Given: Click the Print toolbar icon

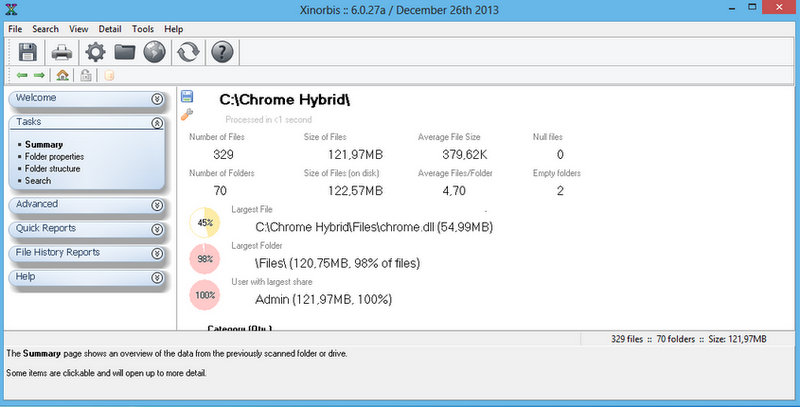Looking at the screenshot, I should coord(62,52).
